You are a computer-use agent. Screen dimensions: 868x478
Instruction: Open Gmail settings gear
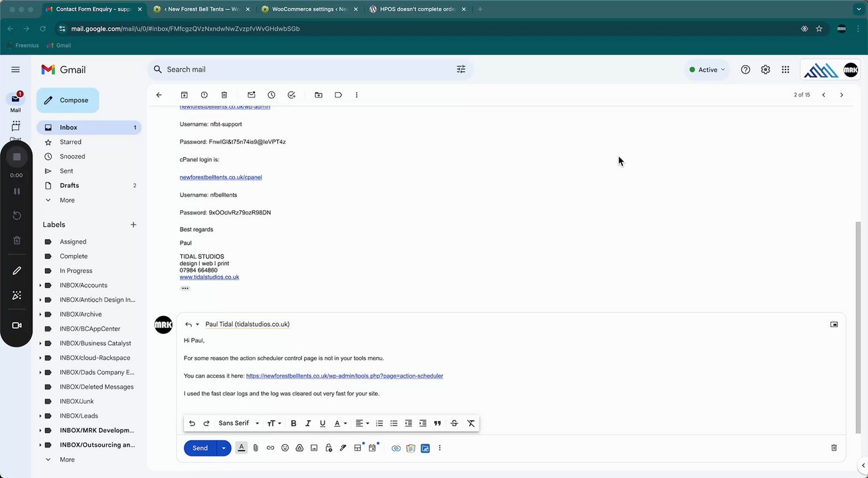pyautogui.click(x=765, y=70)
